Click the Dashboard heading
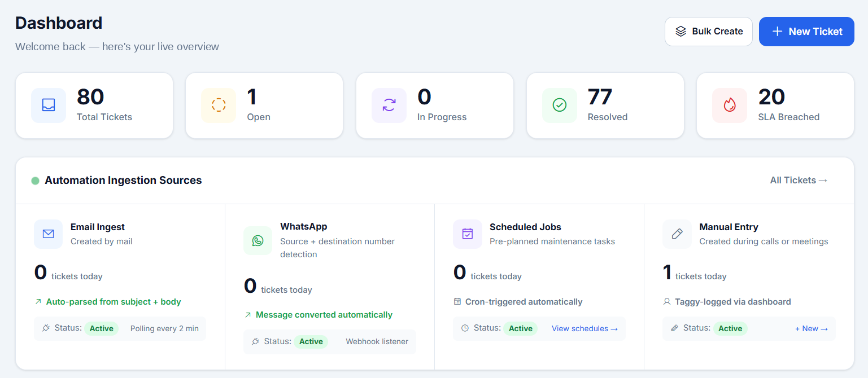 click(59, 23)
